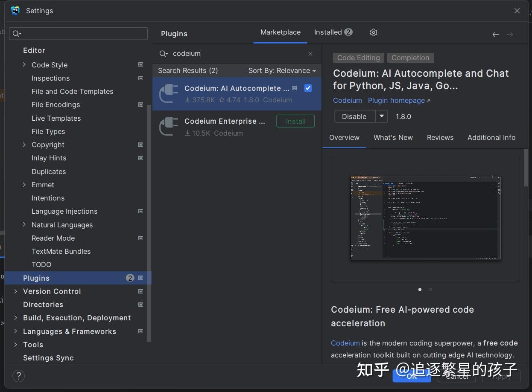Select the Plugins settings category
The height and width of the screenshot is (392, 532).
coord(78,278)
